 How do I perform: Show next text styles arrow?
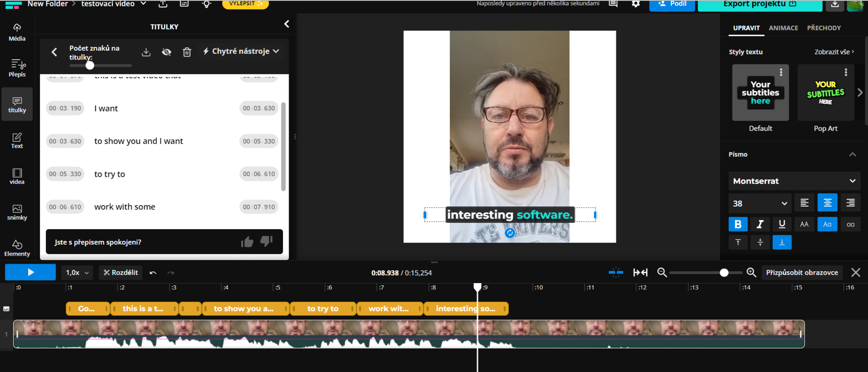[x=860, y=93]
